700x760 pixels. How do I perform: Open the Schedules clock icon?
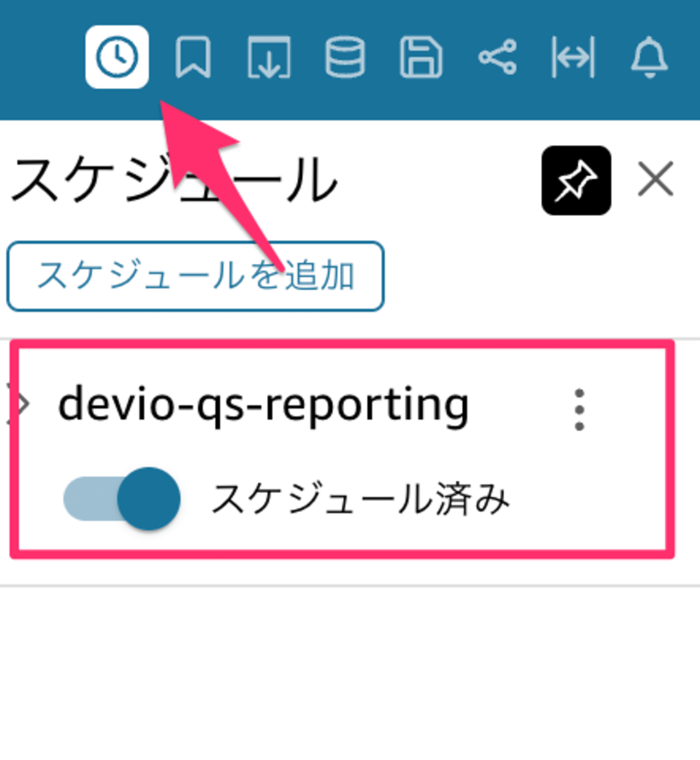117,57
